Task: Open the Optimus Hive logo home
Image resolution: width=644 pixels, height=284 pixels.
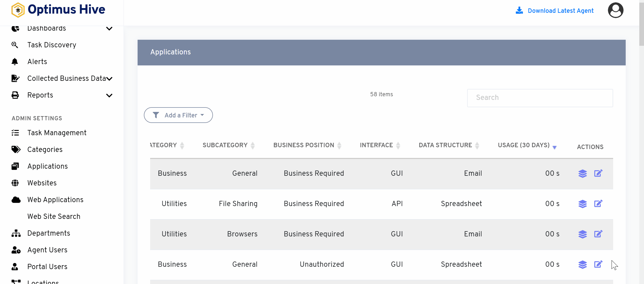Action: pos(58,10)
